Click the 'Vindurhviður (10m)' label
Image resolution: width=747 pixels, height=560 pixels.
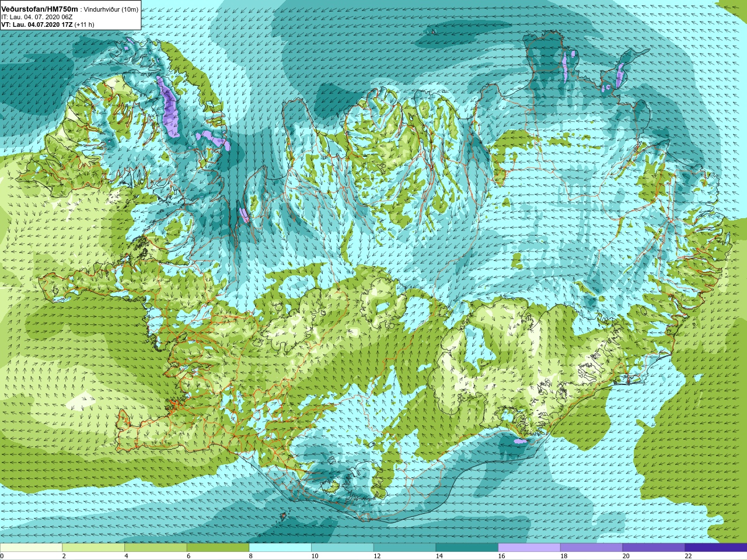pos(111,9)
